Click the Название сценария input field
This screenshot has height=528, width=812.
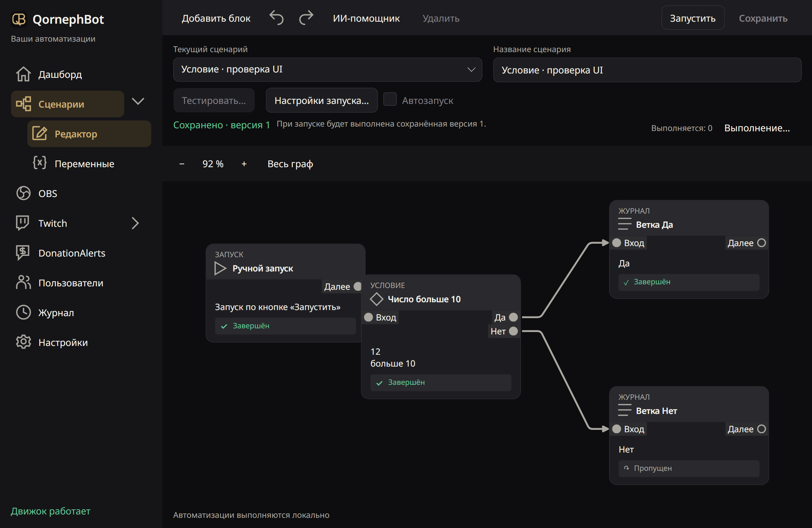click(647, 70)
